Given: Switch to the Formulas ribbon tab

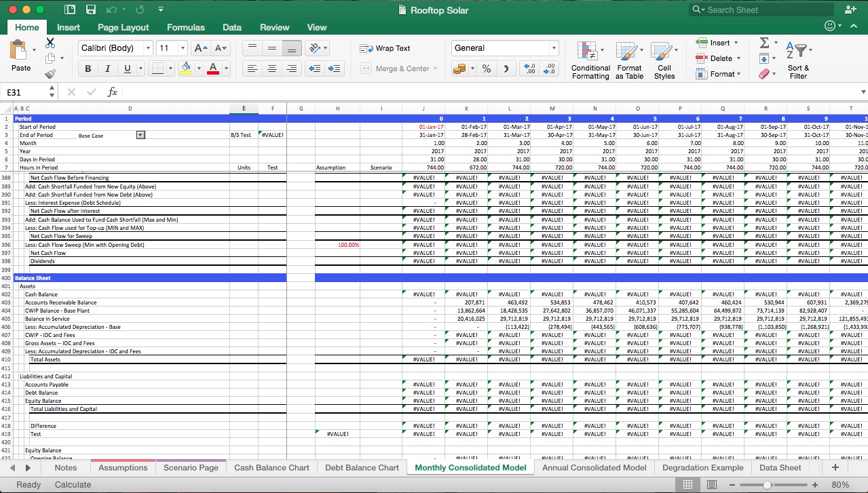Looking at the screenshot, I should pos(185,27).
